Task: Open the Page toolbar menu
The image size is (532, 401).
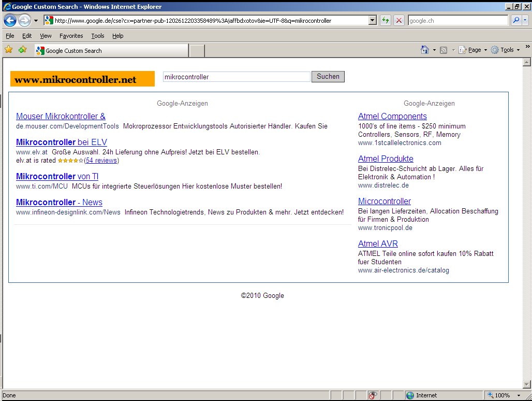Action: pos(473,50)
